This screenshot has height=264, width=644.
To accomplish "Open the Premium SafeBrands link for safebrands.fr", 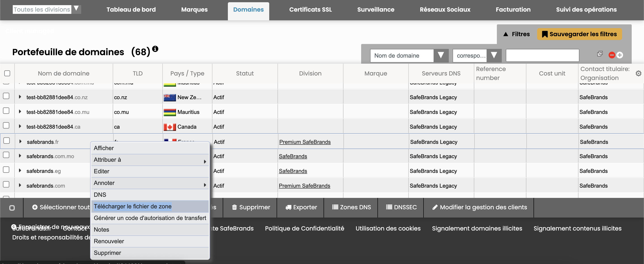I will (x=305, y=142).
